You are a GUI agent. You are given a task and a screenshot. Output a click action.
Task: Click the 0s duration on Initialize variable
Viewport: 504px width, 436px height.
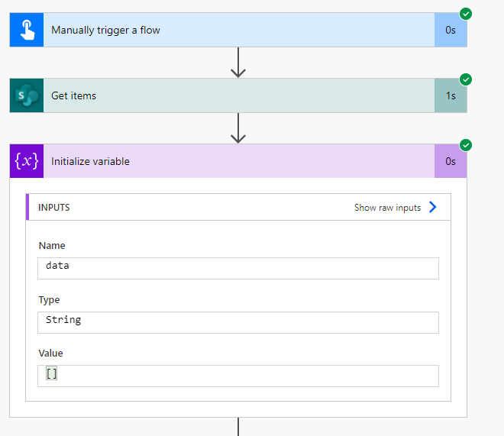coord(451,161)
